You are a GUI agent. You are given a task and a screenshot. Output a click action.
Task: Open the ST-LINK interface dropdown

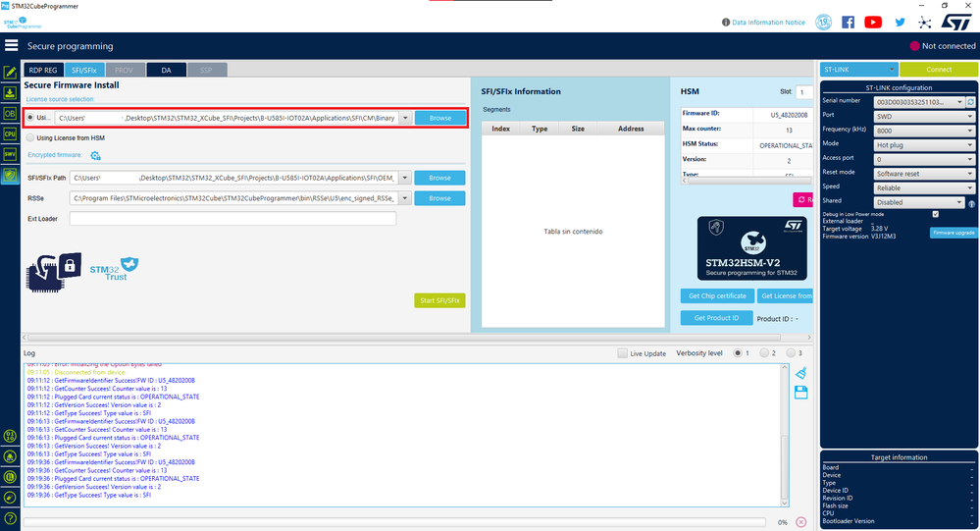tap(858, 70)
